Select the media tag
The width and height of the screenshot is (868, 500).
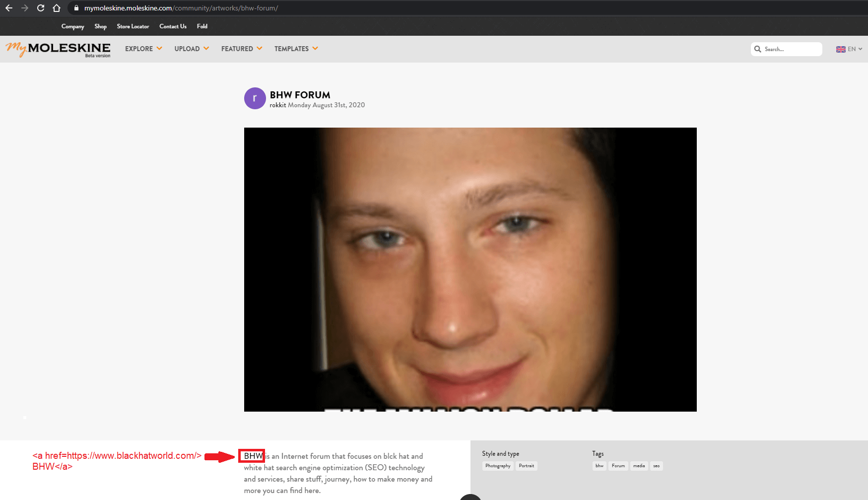pyautogui.click(x=639, y=466)
